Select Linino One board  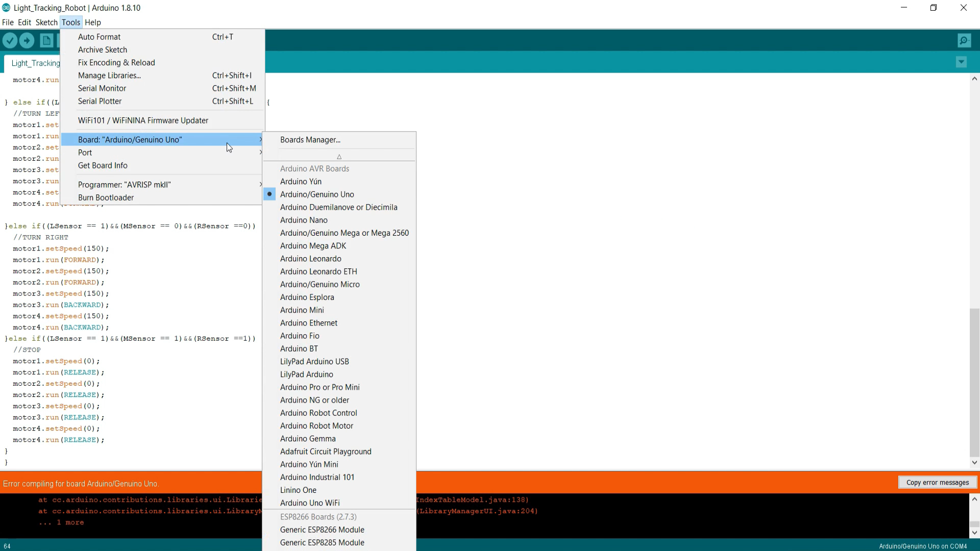339,490
